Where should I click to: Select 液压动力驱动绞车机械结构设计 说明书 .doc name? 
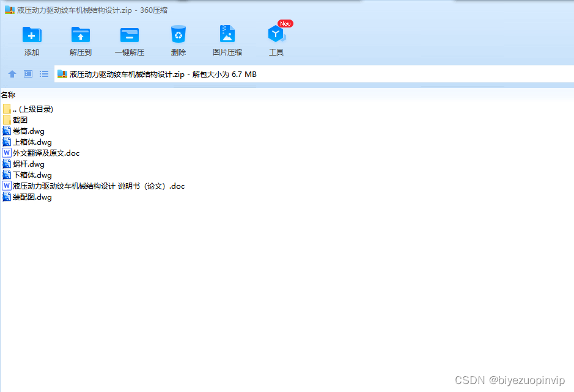pyautogui.click(x=99, y=186)
